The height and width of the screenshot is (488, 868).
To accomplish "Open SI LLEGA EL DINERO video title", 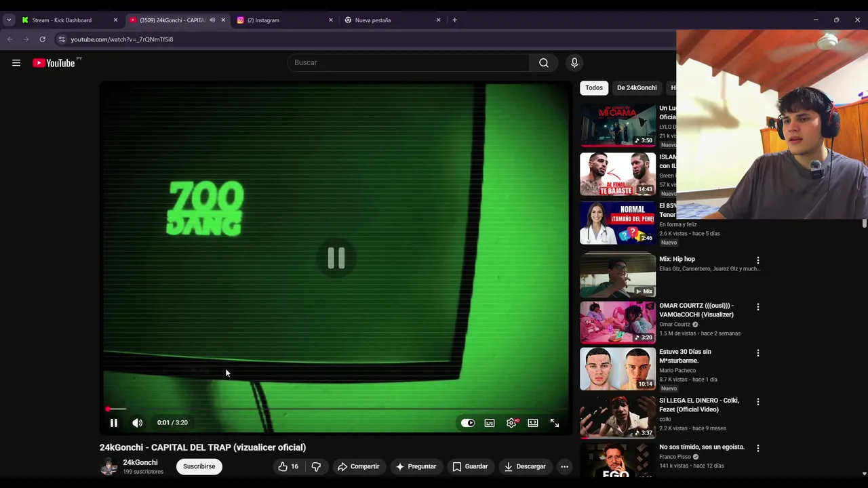I will (x=699, y=405).
